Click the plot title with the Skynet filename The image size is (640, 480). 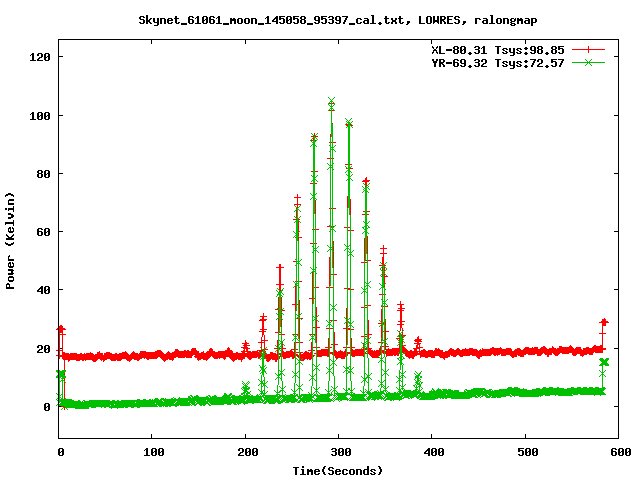(320, 19)
